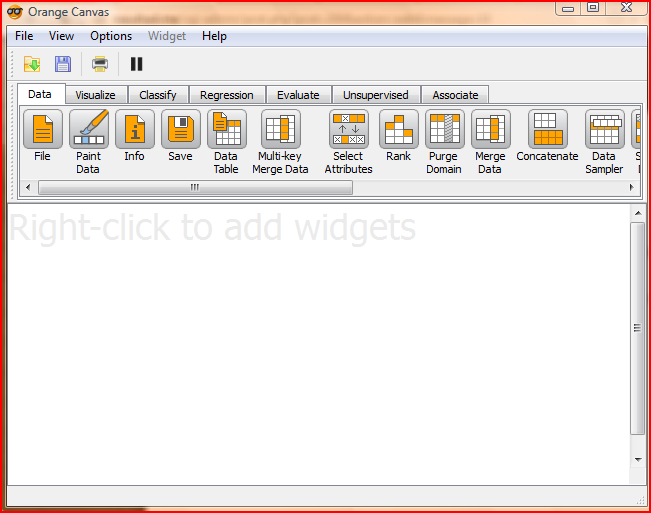
Task: Click the widget toolbar's right scroll arrow
Action: click(631, 187)
